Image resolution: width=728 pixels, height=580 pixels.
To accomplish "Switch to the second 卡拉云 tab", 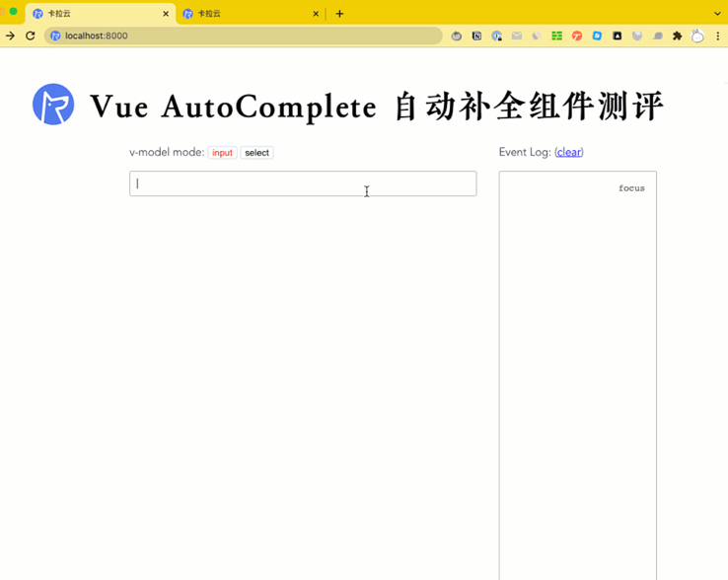I will click(x=251, y=14).
